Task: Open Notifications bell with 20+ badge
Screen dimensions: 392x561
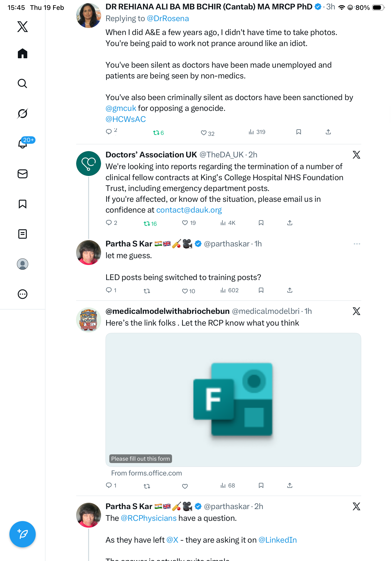Action: (x=23, y=144)
